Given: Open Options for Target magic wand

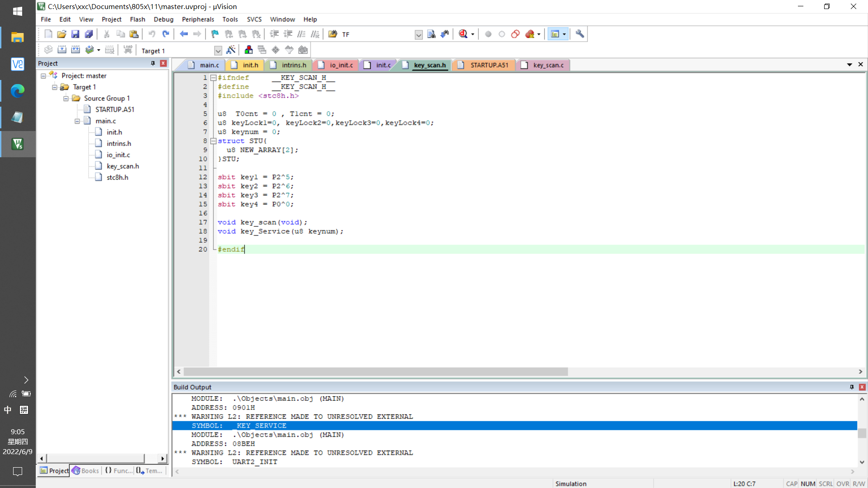Looking at the screenshot, I should click(x=231, y=50).
